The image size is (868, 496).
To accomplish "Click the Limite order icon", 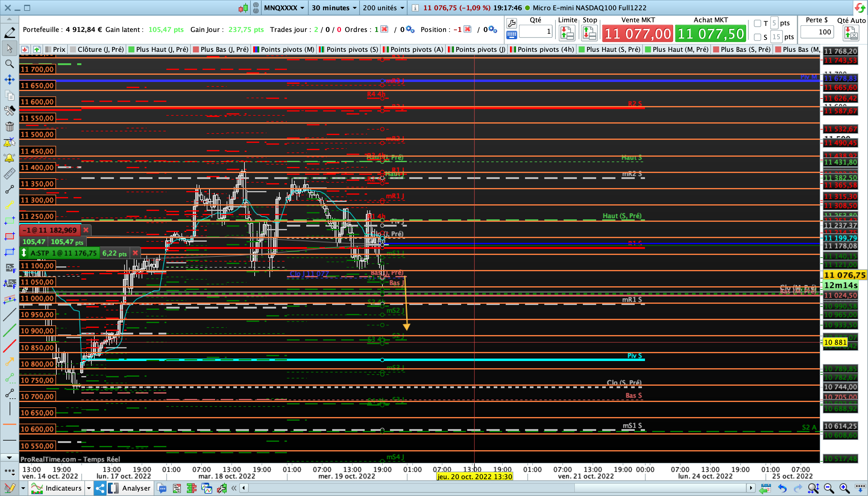I will (x=567, y=33).
